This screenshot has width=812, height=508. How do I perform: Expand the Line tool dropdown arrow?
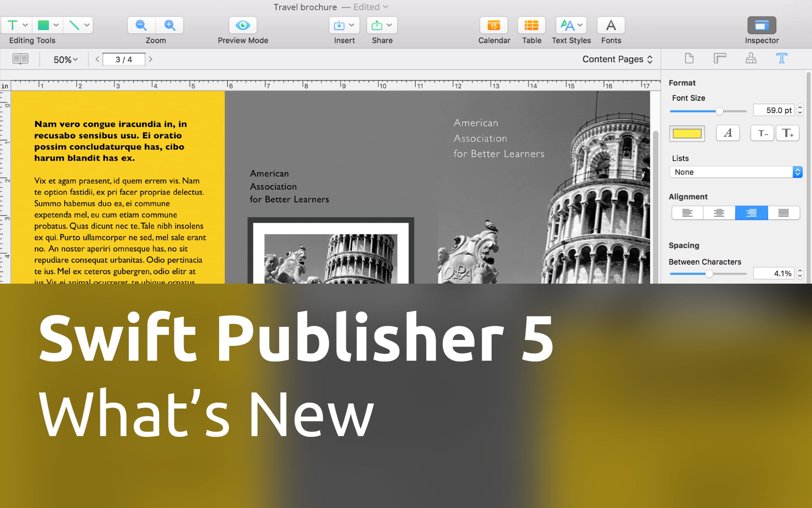87,25
